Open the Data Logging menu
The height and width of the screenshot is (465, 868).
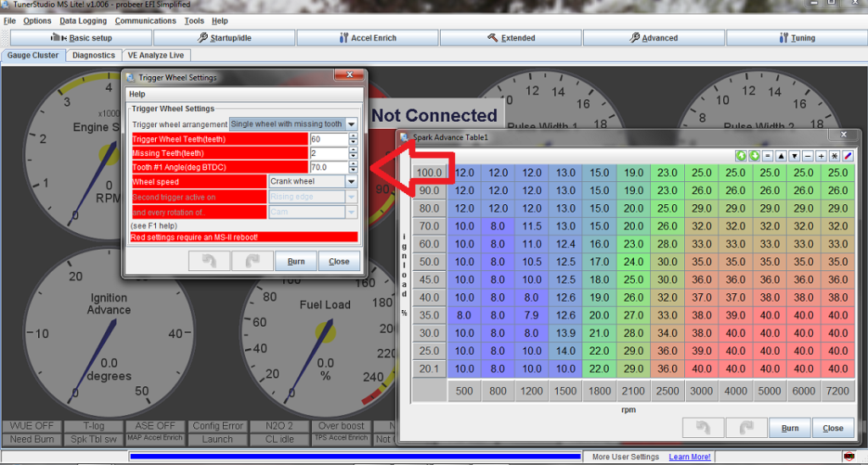[83, 20]
